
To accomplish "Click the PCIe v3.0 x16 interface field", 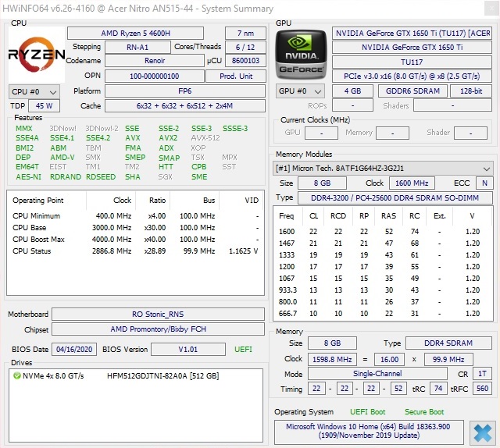I will coord(412,76).
